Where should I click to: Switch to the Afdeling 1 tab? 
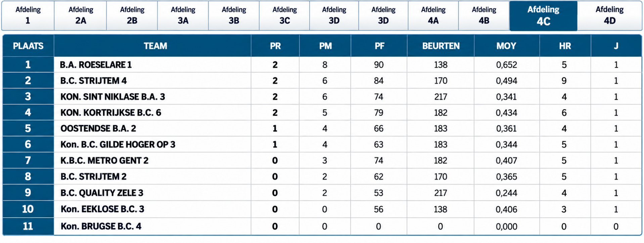coord(28,15)
